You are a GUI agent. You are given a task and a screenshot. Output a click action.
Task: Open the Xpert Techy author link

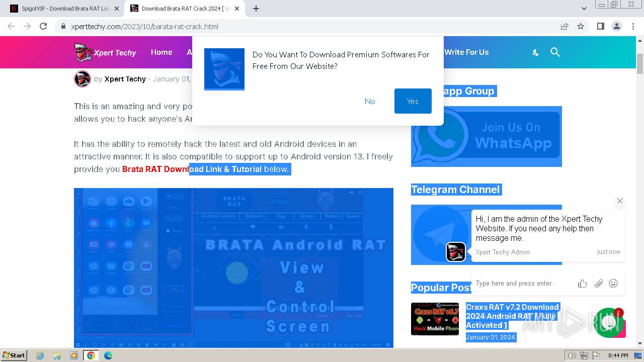(x=125, y=79)
